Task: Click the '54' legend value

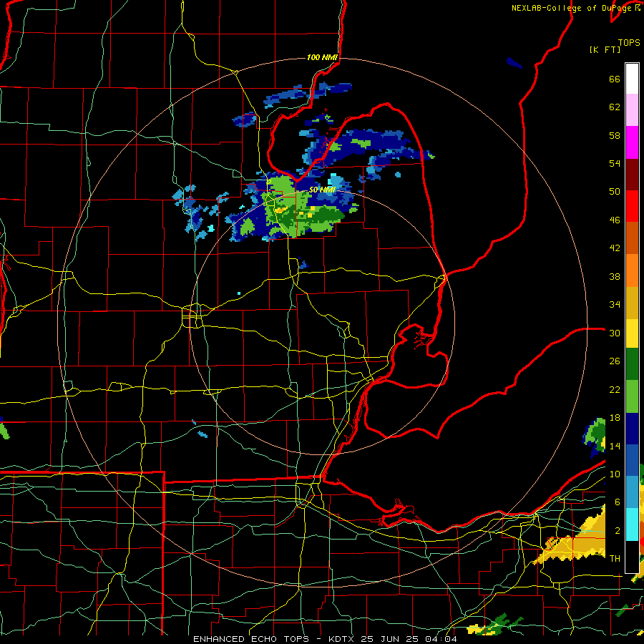Action: (615, 163)
